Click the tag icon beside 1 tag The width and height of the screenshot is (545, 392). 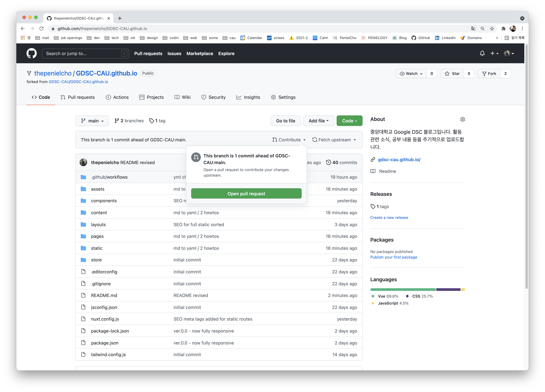point(151,121)
